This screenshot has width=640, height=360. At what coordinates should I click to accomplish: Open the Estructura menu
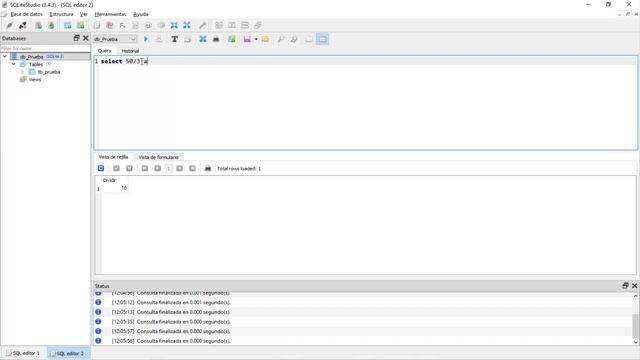[x=61, y=14]
